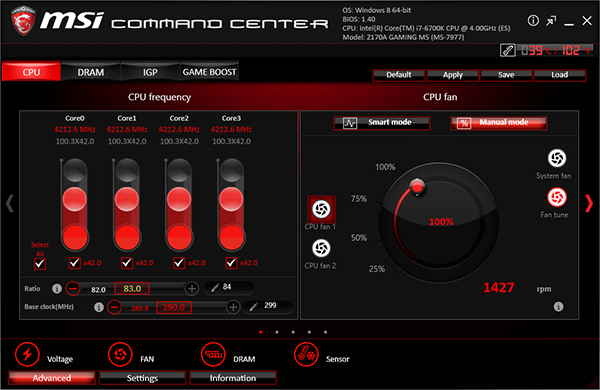600x390 pixels.
Task: Select the CPU fan 2 icon
Action: click(321, 248)
